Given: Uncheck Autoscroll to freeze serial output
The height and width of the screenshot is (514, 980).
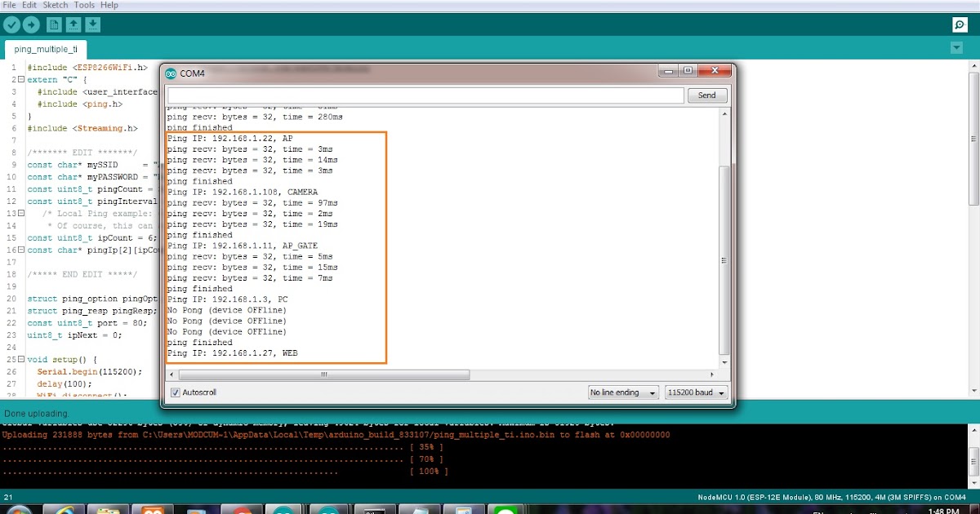Looking at the screenshot, I should click(174, 392).
